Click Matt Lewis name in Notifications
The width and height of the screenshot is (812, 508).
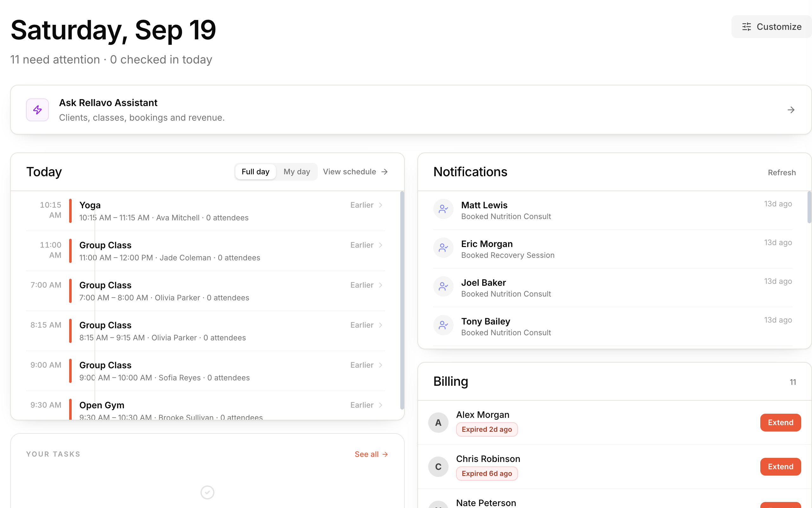click(484, 205)
